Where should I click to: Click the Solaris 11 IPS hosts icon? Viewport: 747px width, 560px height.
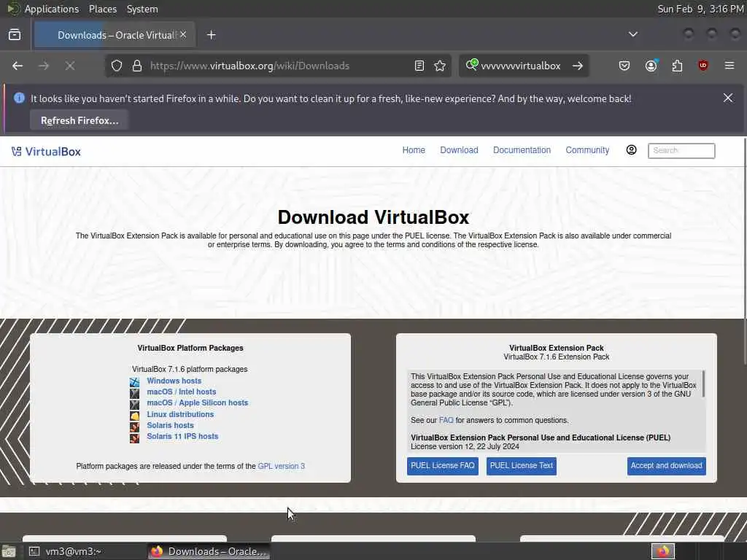(135, 437)
